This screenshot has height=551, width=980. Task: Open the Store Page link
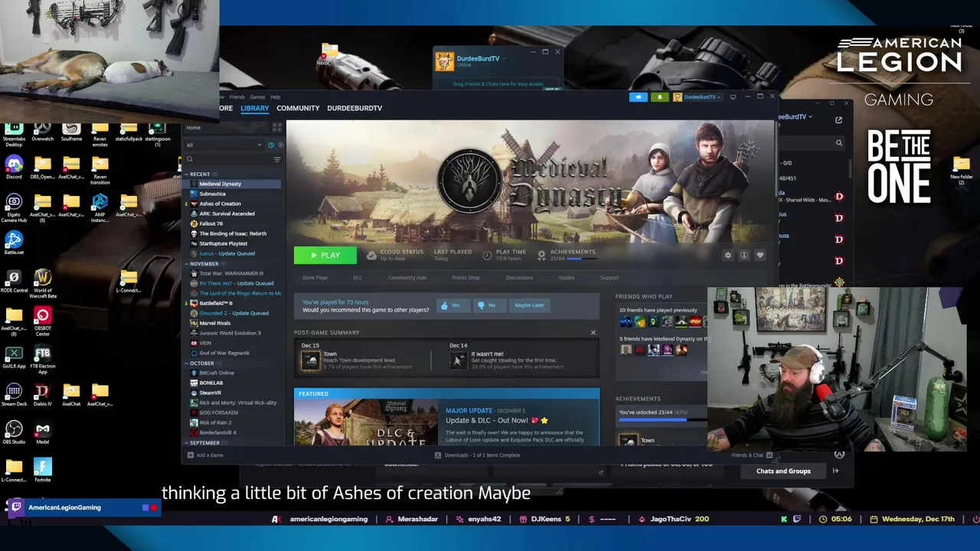click(x=315, y=278)
